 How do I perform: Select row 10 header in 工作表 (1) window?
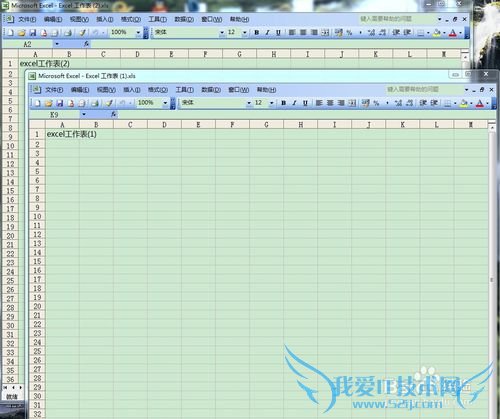coord(37,216)
